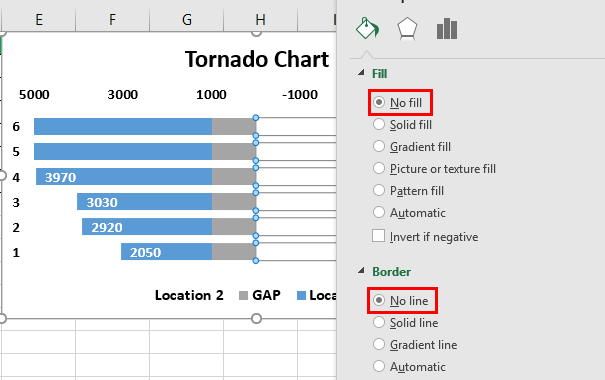Screen dimensions: 605x380
Task: Open the Series Options bar chart tab
Action: pos(447,29)
